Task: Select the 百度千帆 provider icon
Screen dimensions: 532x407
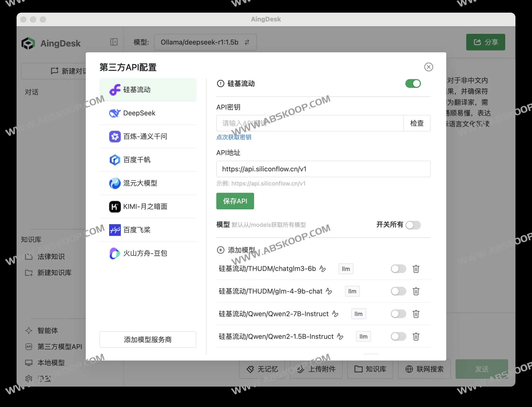Action: coord(114,160)
